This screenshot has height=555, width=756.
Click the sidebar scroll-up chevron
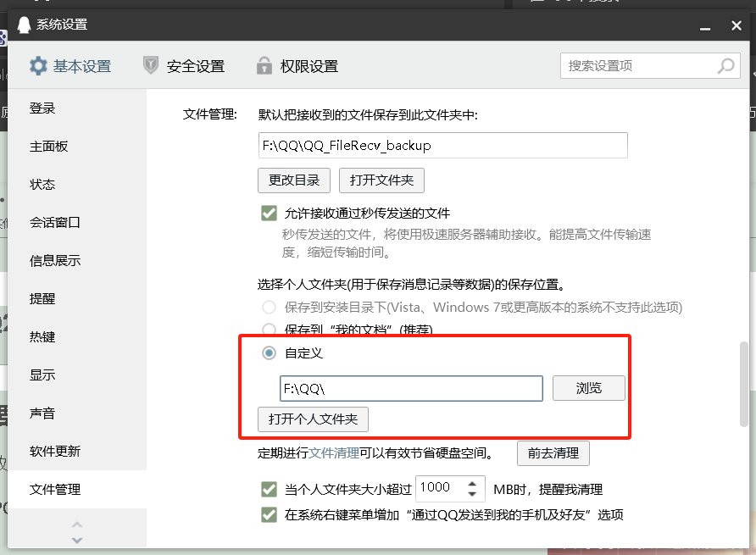[77, 524]
